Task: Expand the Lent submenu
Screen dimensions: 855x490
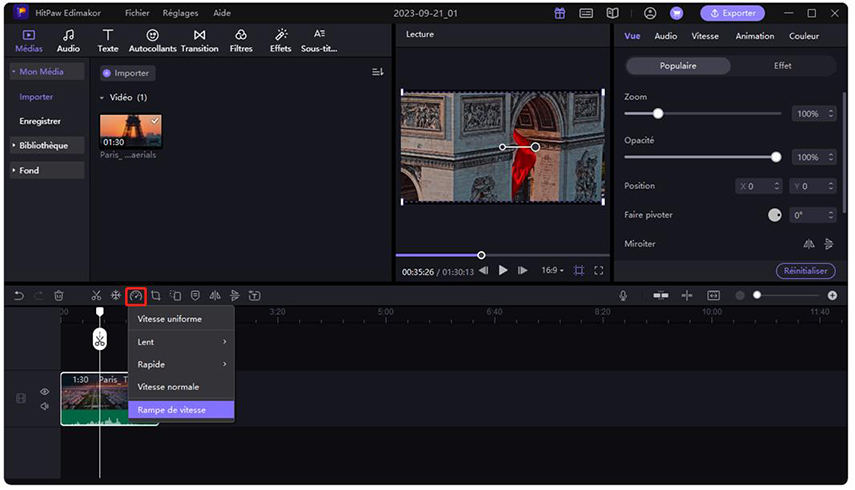Action: click(181, 342)
